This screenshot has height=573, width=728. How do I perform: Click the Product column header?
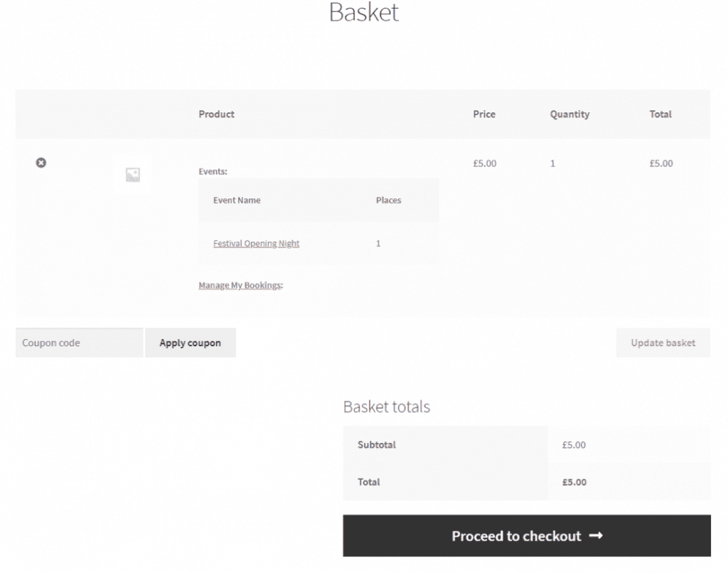[216, 114]
